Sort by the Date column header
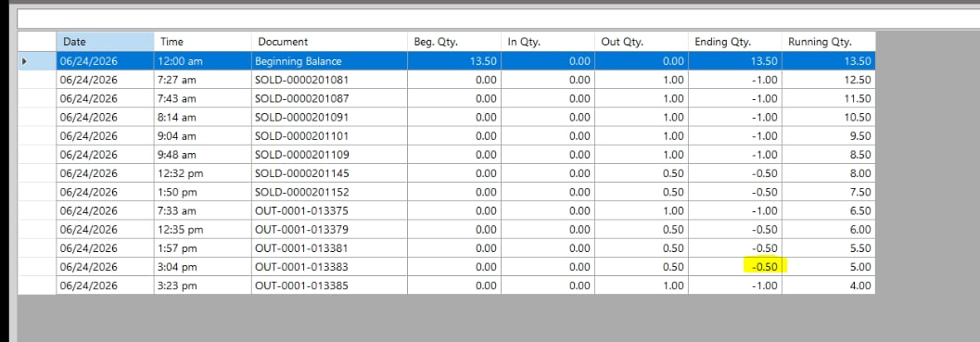The width and height of the screenshot is (980, 342). 105,42
